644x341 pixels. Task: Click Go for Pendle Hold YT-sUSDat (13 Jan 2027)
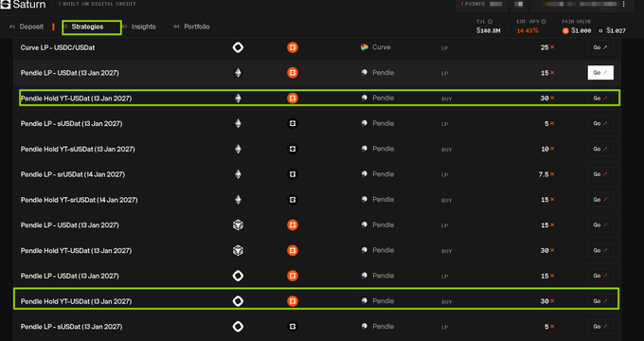click(600, 149)
